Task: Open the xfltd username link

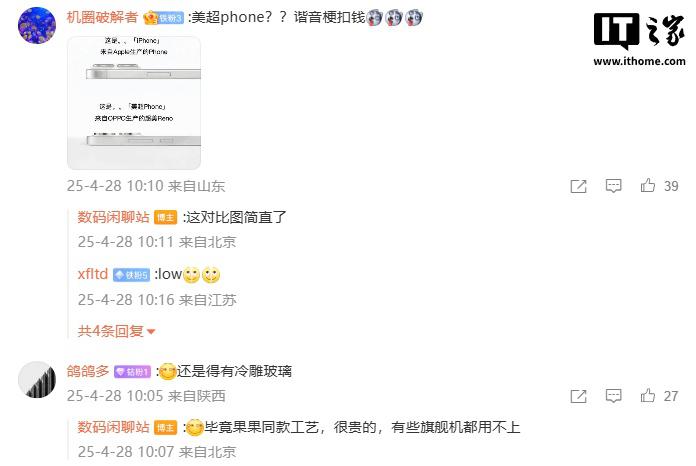Action: [93, 274]
